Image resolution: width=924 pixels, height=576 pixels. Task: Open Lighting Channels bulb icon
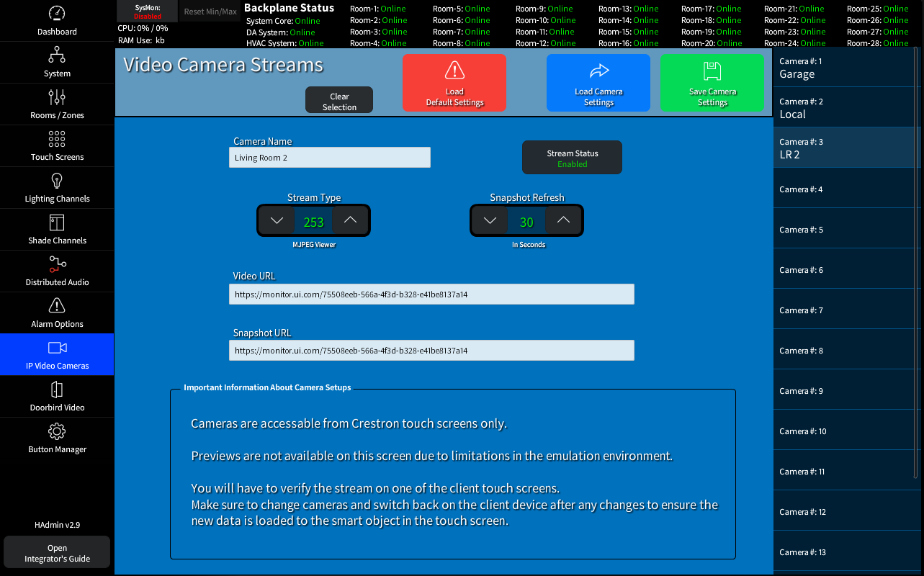coord(57,180)
